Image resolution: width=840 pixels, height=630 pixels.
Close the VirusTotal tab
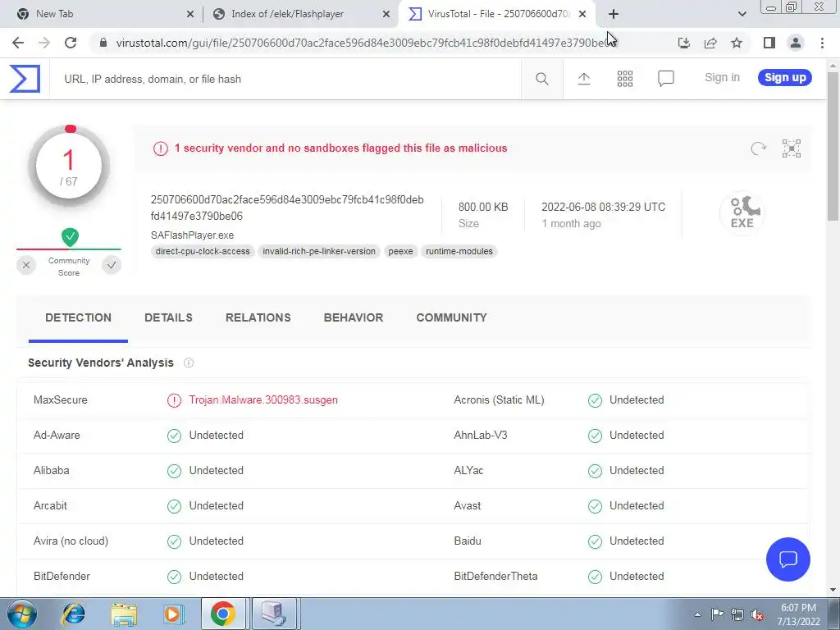[x=582, y=14]
